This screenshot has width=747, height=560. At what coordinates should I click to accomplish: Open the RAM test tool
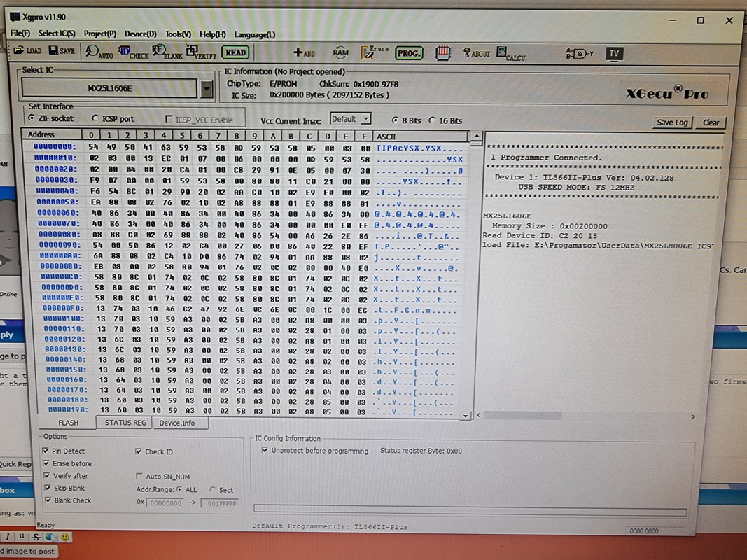tap(340, 53)
